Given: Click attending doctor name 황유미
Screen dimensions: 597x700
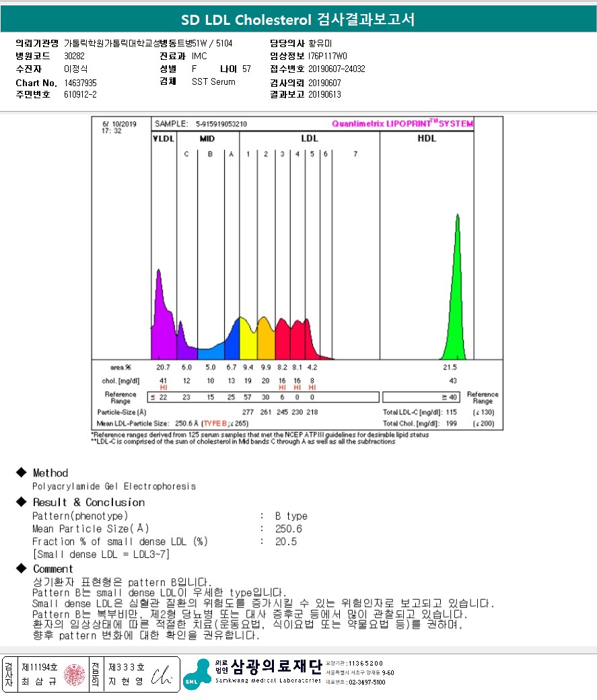Looking at the screenshot, I should pos(320,43).
